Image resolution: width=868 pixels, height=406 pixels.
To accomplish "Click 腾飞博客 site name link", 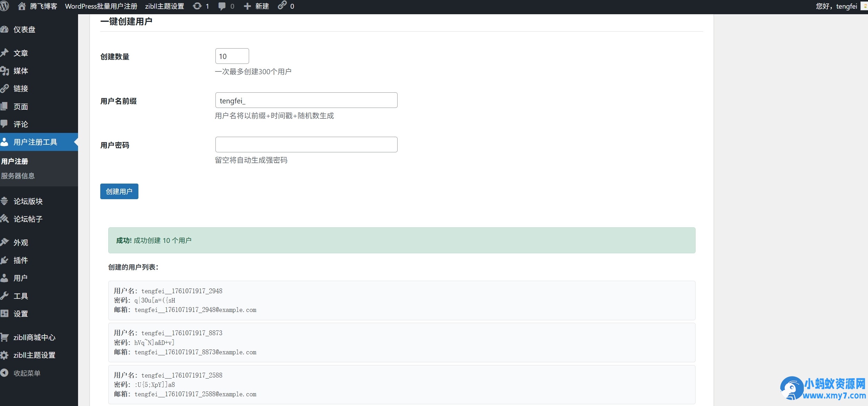I will coord(43,6).
